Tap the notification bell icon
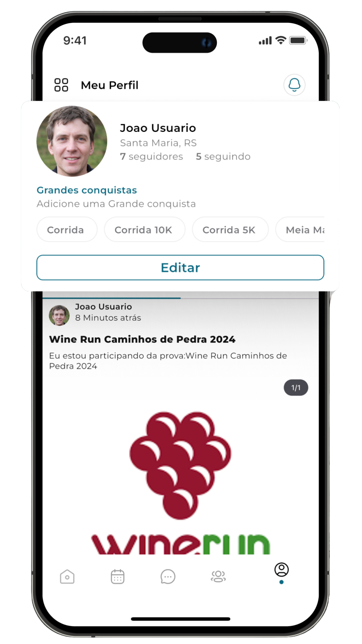The width and height of the screenshot is (362, 644). 294,85
